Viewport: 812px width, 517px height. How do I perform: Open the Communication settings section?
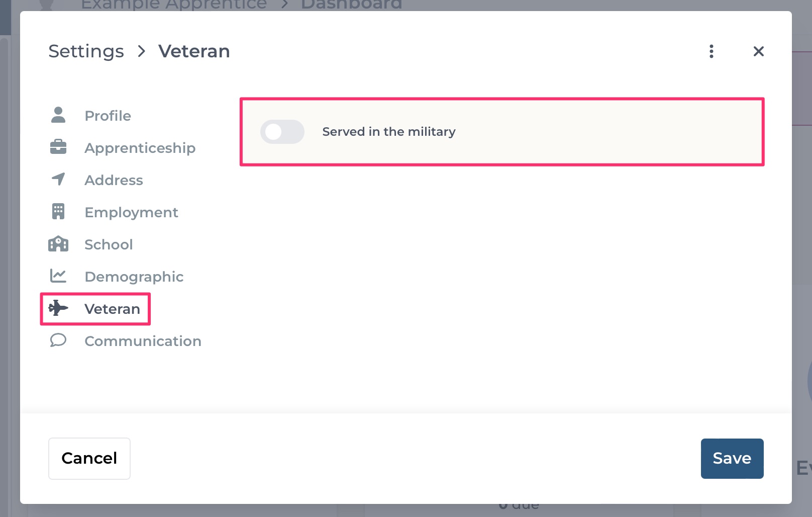[143, 341]
